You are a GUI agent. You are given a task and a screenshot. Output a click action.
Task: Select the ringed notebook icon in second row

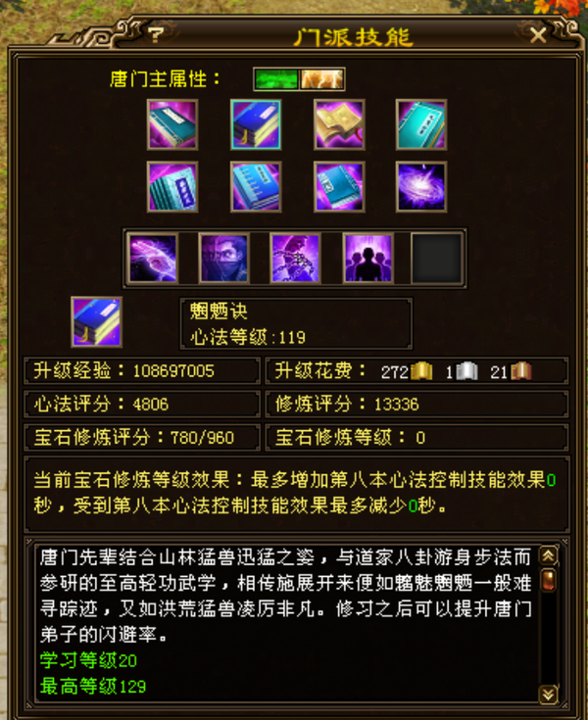(x=256, y=186)
